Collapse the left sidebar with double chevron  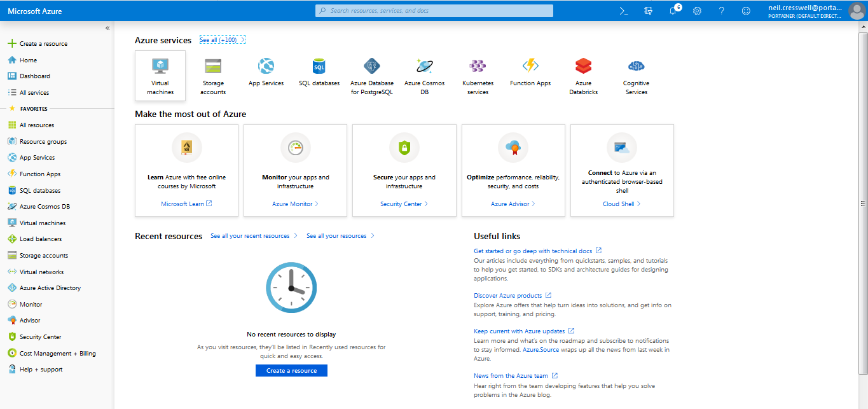coord(107,28)
